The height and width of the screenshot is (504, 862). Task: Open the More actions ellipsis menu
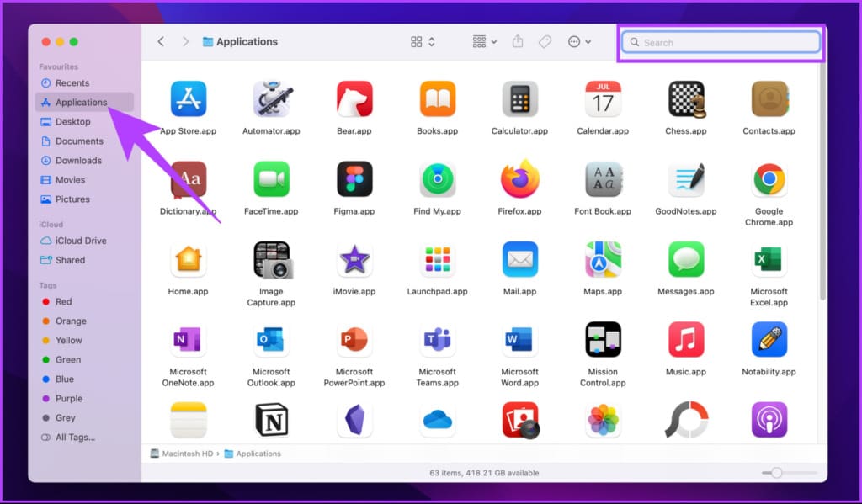579,42
